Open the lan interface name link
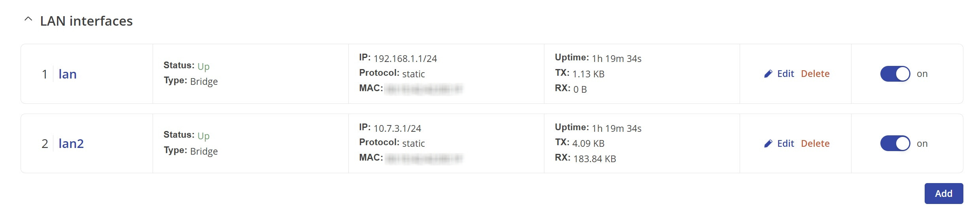The image size is (980, 217). (68, 74)
